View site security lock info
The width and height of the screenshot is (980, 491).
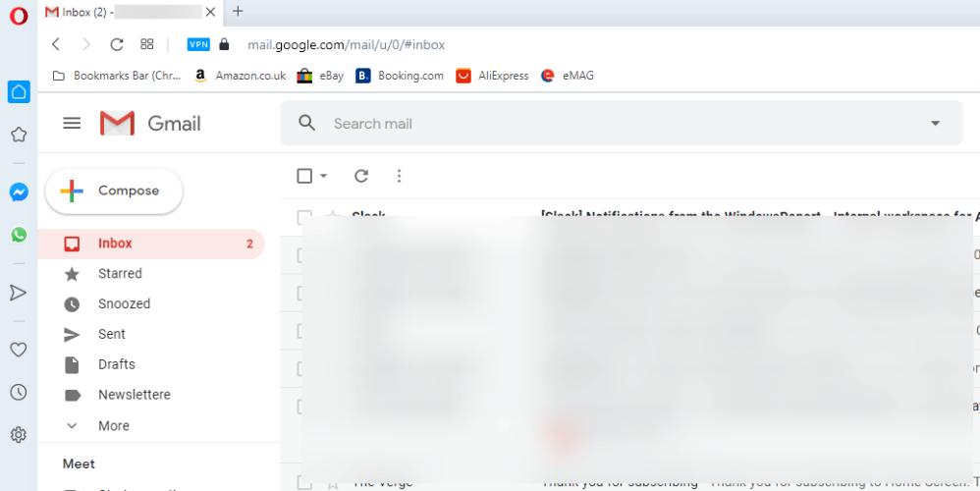[224, 44]
